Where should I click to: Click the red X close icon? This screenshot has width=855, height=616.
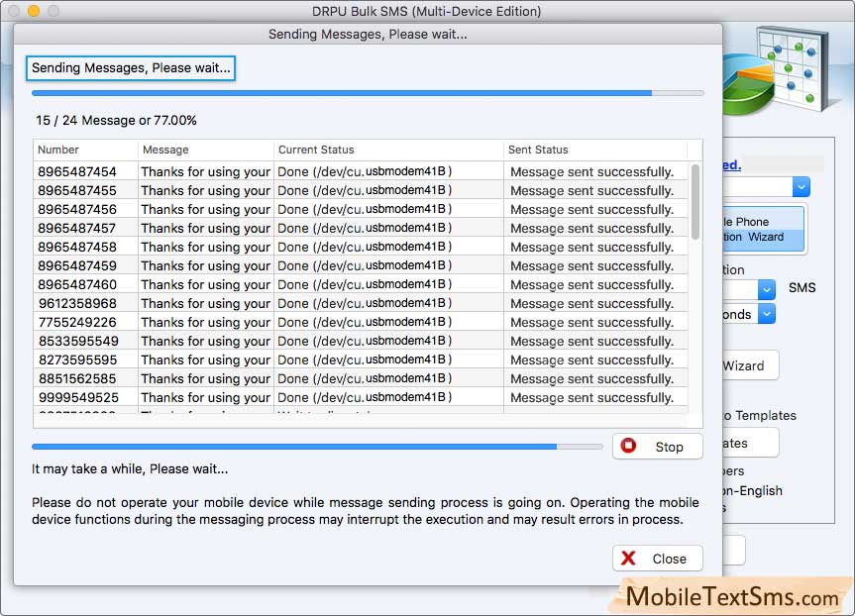pyautogui.click(x=628, y=558)
